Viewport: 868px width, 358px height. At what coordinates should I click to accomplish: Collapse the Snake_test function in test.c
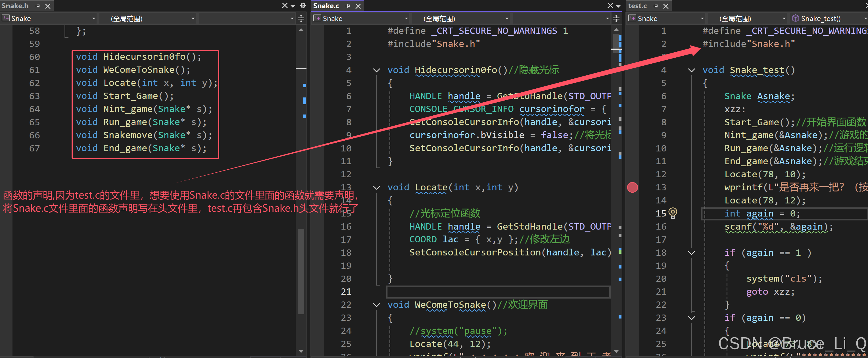click(x=691, y=70)
